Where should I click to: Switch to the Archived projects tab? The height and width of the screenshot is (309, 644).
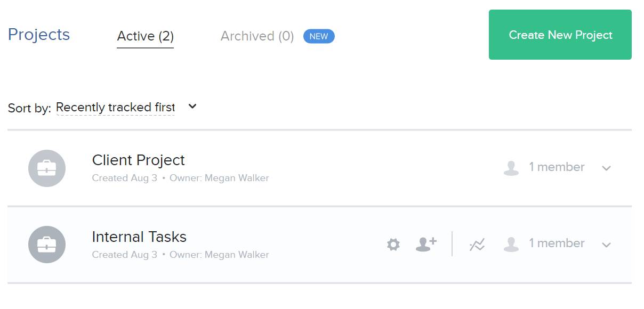pyautogui.click(x=256, y=36)
